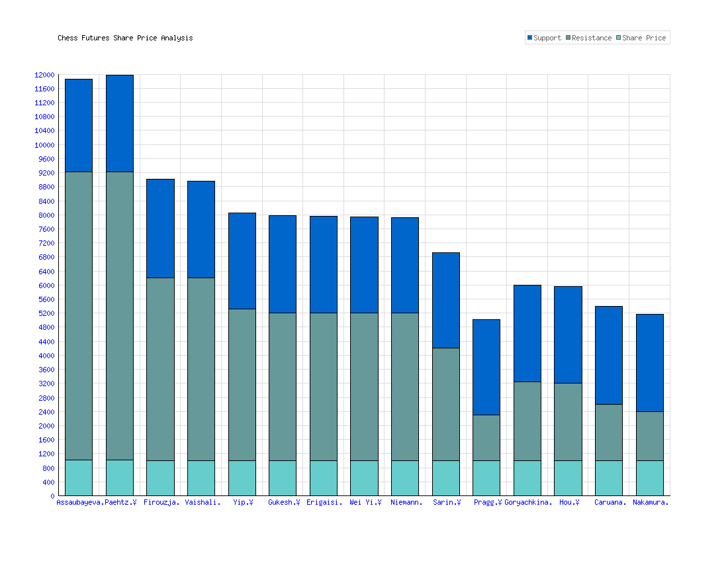Click Assaubayeva's blue Support bar segment

(x=79, y=125)
